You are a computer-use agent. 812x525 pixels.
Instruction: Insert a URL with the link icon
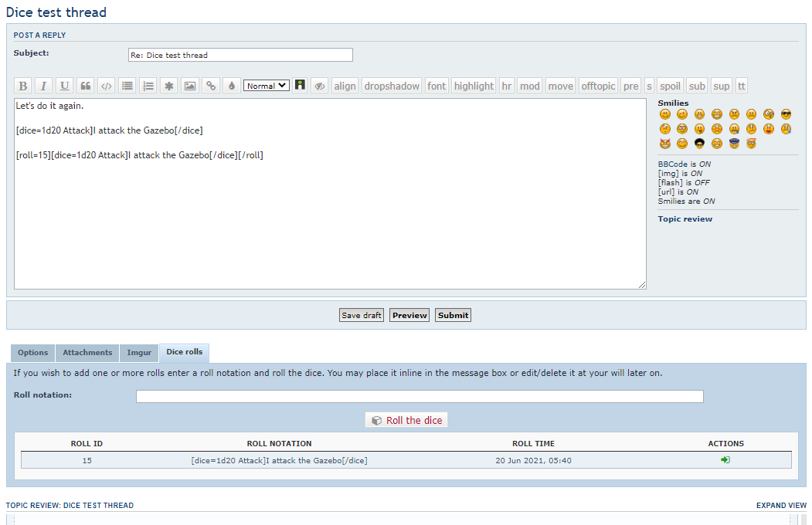point(210,86)
